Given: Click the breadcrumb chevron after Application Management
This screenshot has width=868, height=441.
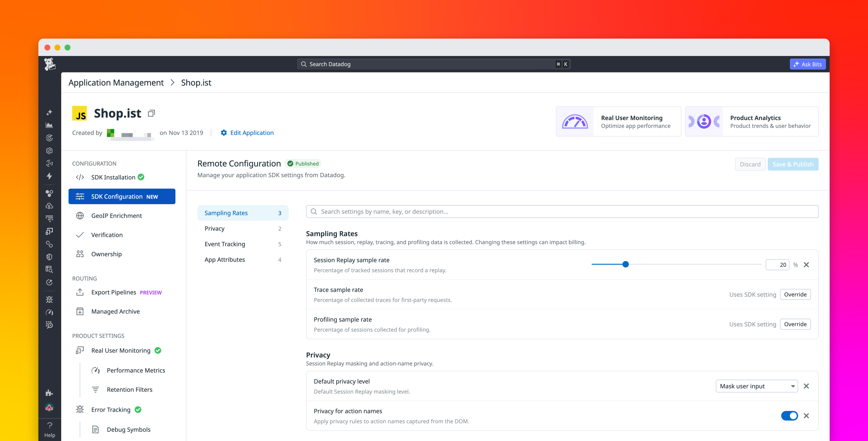Looking at the screenshot, I should [x=172, y=83].
